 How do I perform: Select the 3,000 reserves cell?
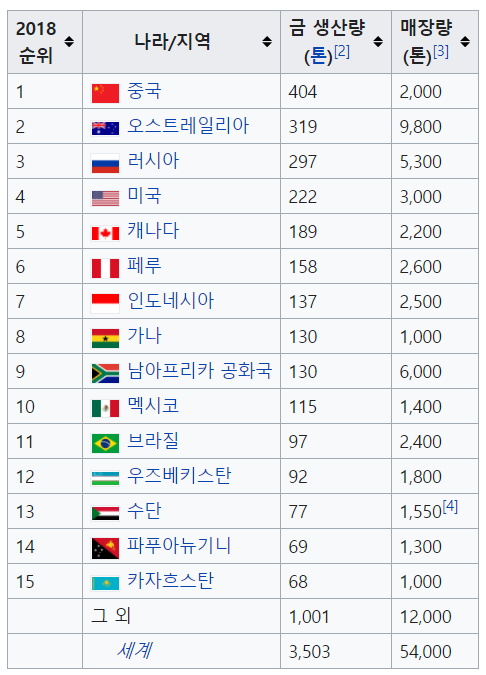point(435,197)
